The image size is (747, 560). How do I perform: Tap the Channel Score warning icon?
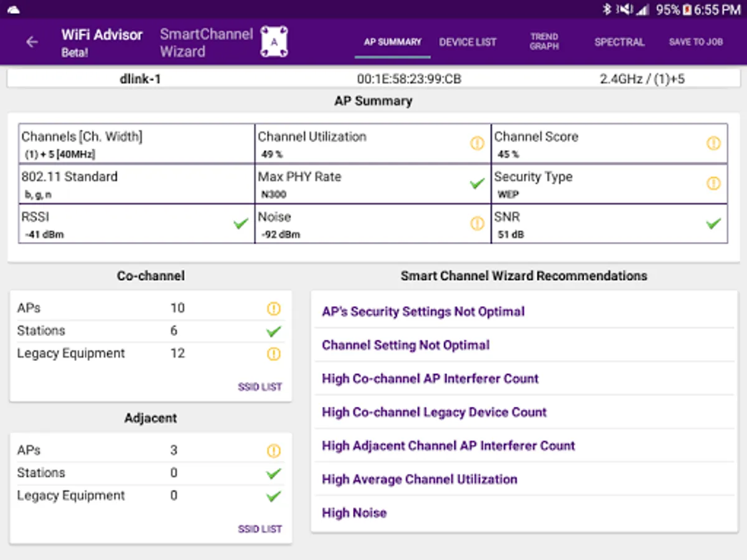(x=713, y=144)
